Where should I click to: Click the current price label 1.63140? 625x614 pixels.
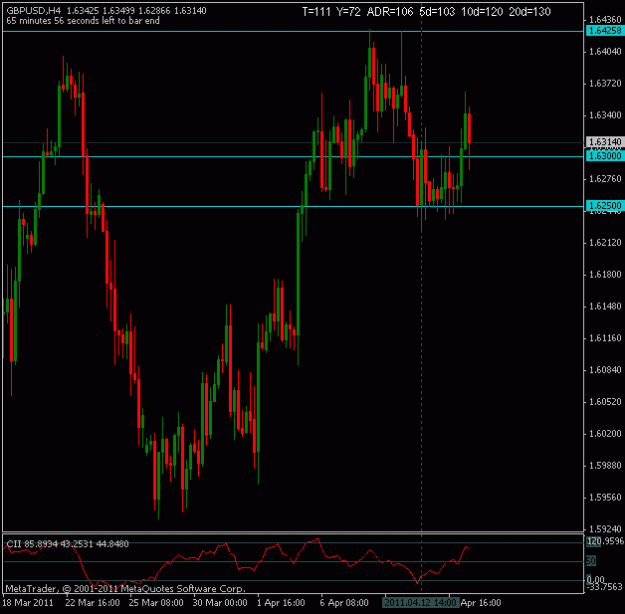pos(605,142)
